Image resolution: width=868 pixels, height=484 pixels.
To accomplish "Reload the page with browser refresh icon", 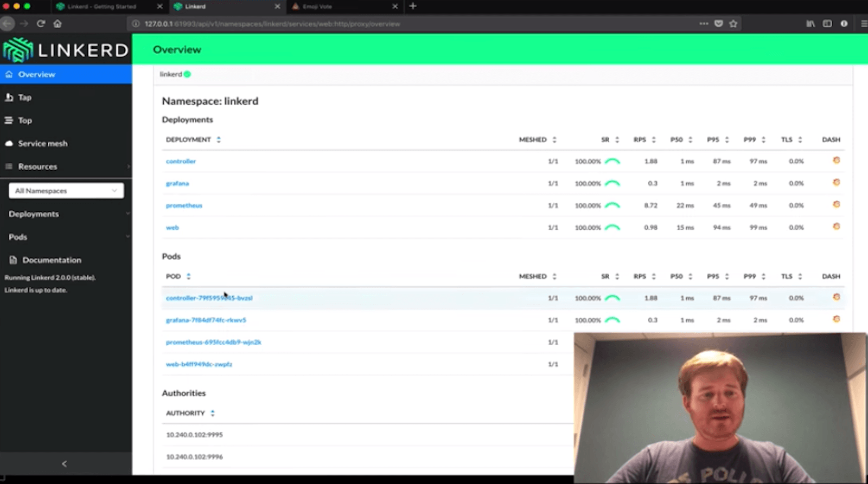I will click(x=41, y=23).
